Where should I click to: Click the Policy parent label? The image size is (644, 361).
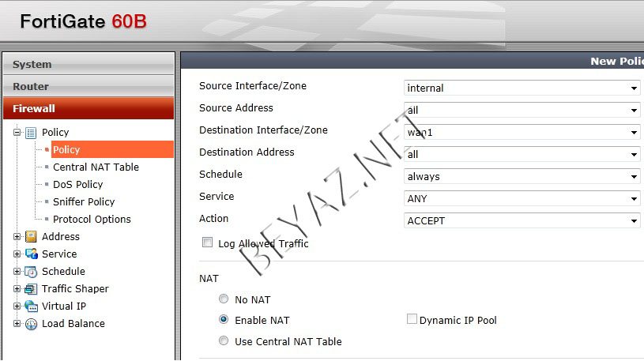[x=55, y=132]
